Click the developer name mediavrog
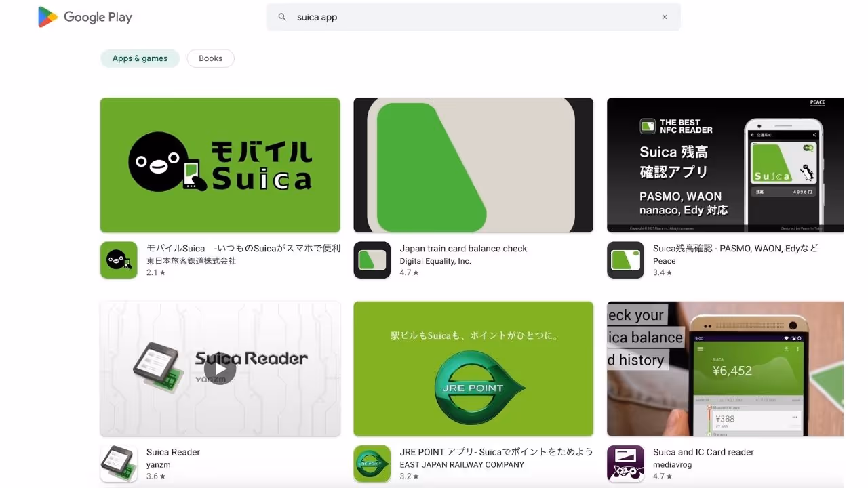This screenshot has height=488, width=868. pos(673,464)
